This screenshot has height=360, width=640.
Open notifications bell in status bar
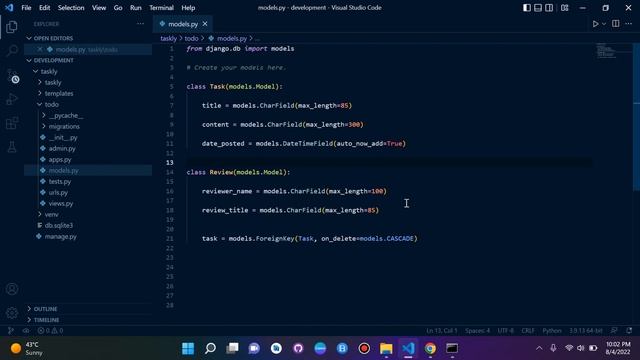pyautogui.click(x=629, y=330)
